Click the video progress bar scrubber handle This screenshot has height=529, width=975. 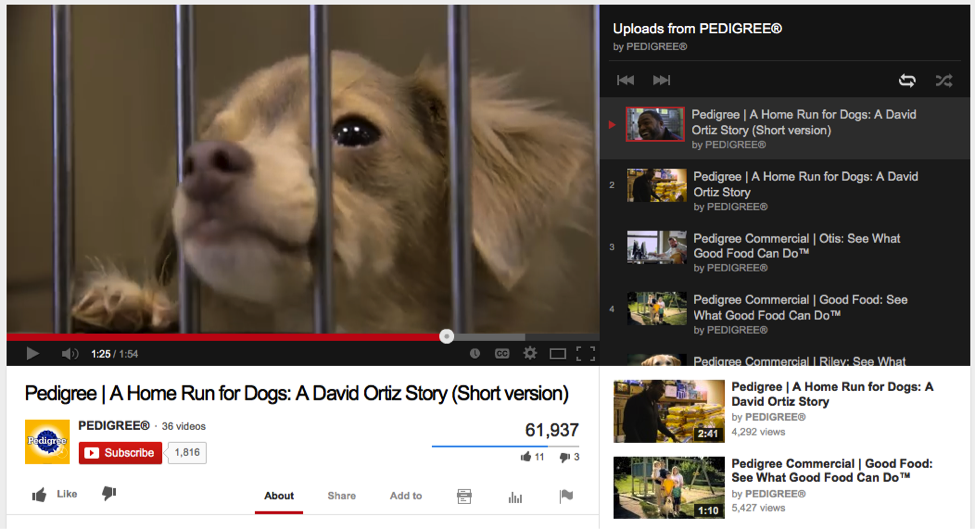(446, 336)
